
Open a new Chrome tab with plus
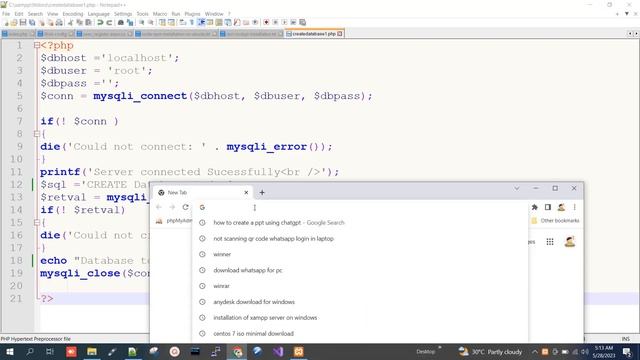point(262,192)
